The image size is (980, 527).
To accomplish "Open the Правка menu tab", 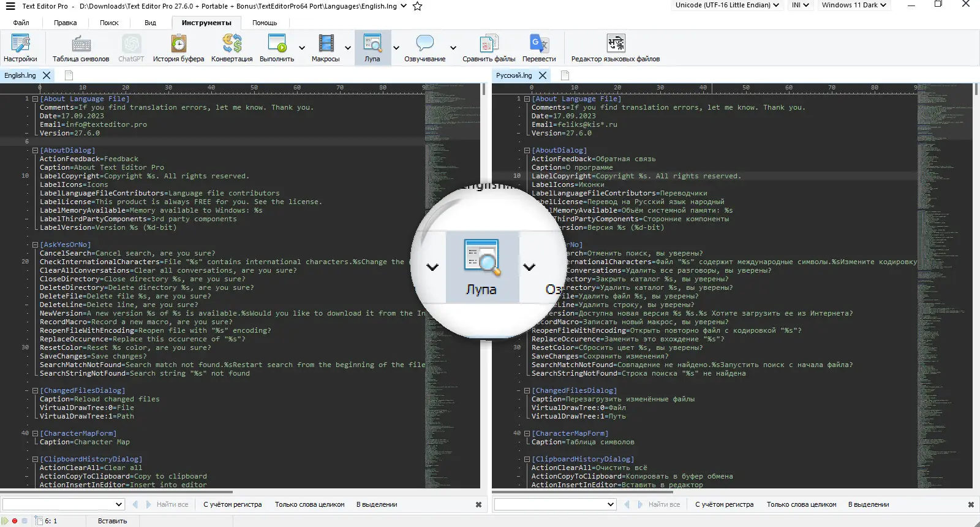I will pos(66,23).
